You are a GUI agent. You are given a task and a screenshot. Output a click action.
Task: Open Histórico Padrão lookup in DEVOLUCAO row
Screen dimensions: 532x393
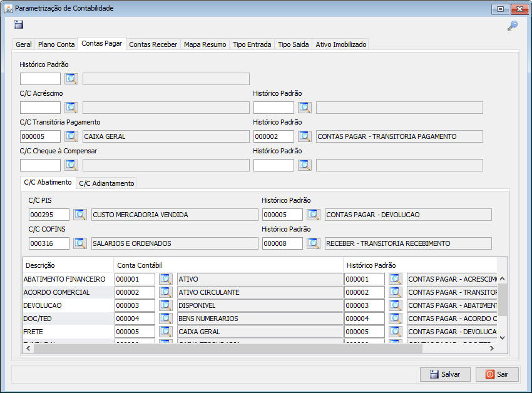click(395, 305)
